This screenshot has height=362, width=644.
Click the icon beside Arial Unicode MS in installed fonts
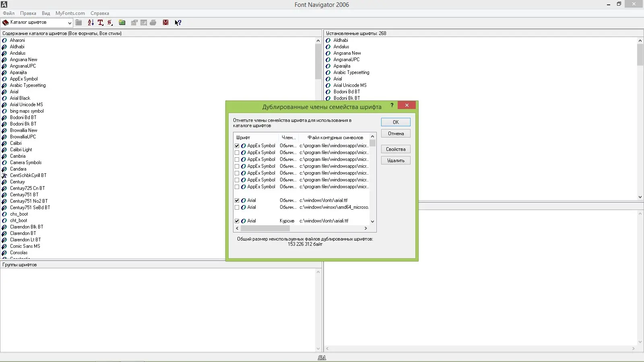point(328,85)
